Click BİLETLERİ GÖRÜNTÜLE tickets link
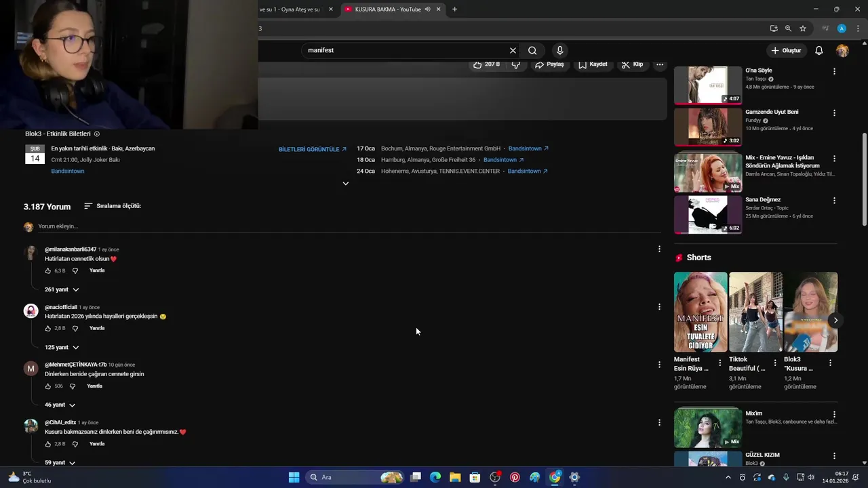 [313, 149]
